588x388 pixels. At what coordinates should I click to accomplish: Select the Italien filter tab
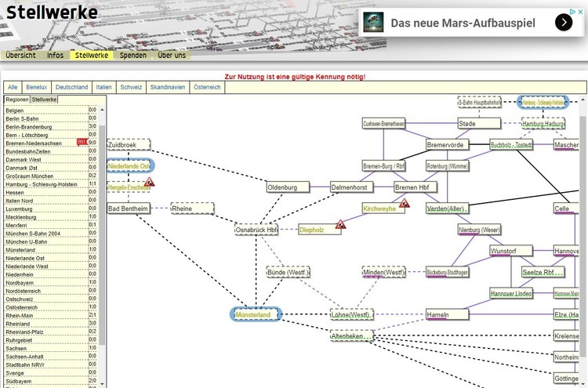(103, 87)
